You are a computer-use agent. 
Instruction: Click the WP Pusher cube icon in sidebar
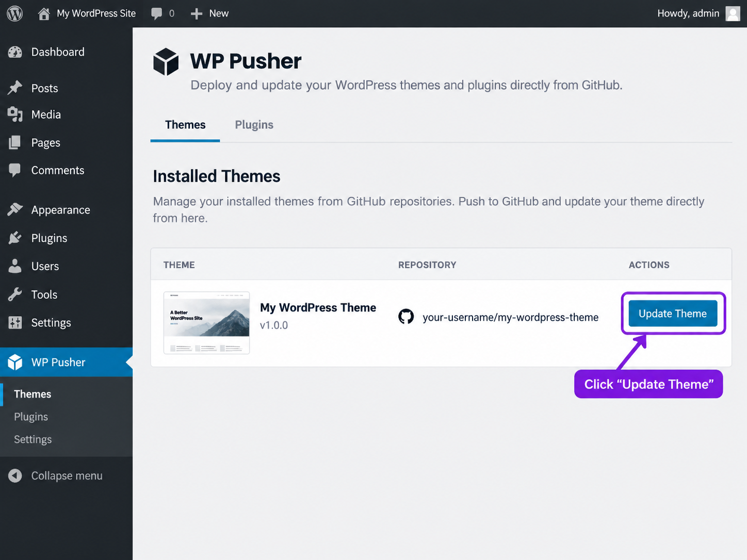[15, 363]
